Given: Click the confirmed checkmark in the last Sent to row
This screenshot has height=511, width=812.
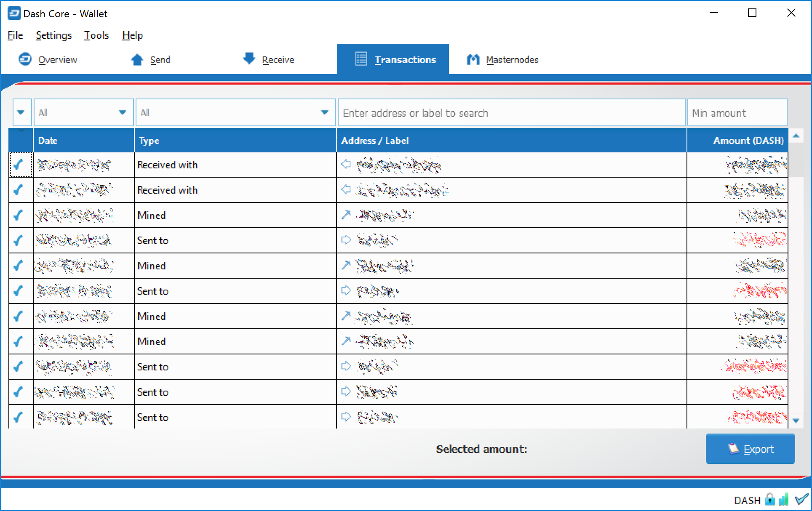Looking at the screenshot, I should coord(18,417).
